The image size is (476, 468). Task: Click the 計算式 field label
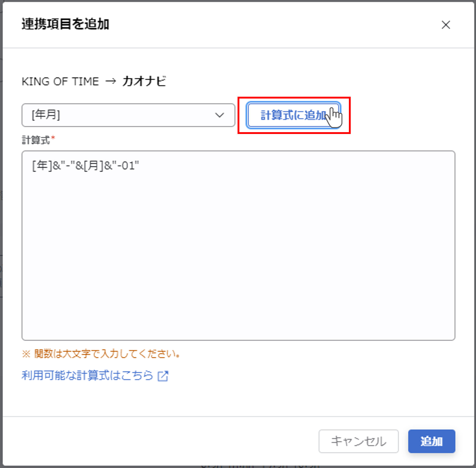[x=36, y=140]
